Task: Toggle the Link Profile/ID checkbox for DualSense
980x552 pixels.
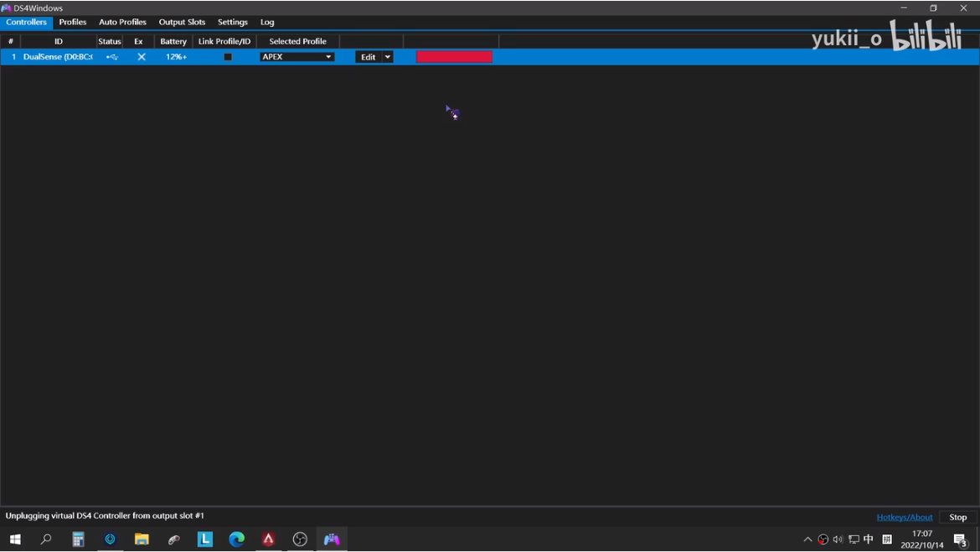Action: [228, 57]
